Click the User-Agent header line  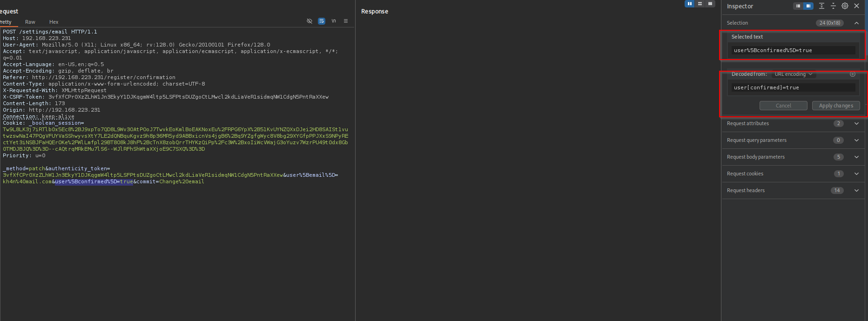(x=136, y=45)
